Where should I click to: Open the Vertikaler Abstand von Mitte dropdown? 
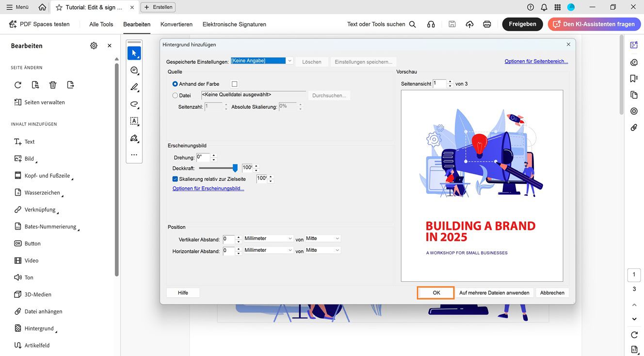323,239
